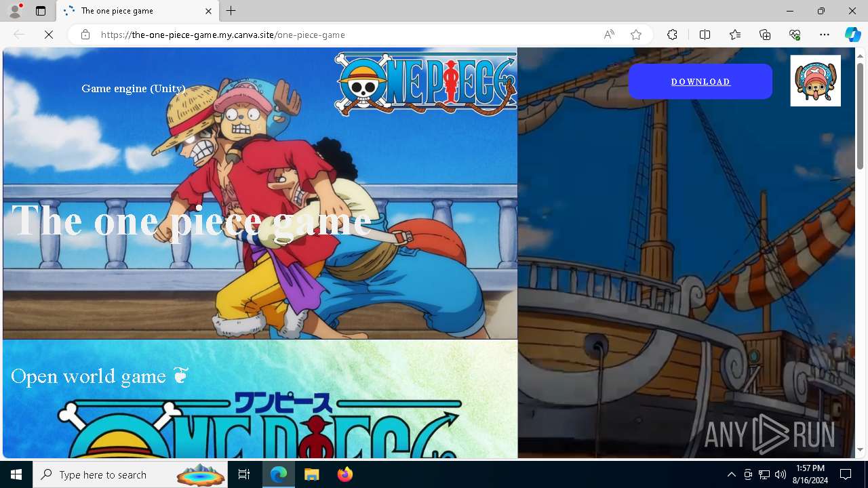Viewport: 868px width, 488px height.
Task: Open the Extensions puzzle icon
Action: [x=672, y=35]
